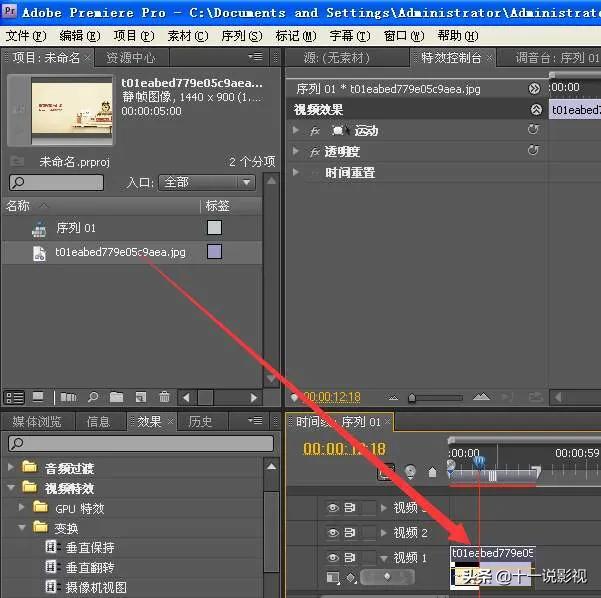The width and height of the screenshot is (601, 598).
Task: Collapse 视频效果 section with chevron icon
Action: pyautogui.click(x=536, y=110)
